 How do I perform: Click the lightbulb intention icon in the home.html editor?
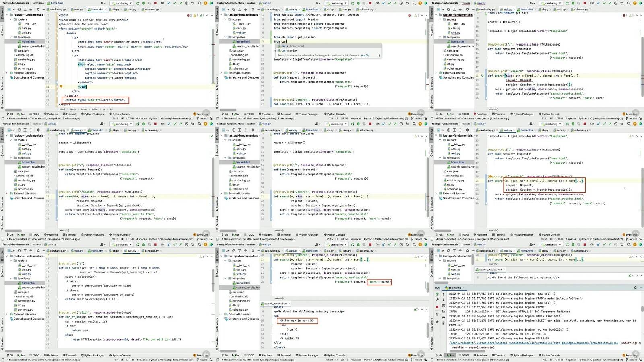pyautogui.click(x=61, y=87)
